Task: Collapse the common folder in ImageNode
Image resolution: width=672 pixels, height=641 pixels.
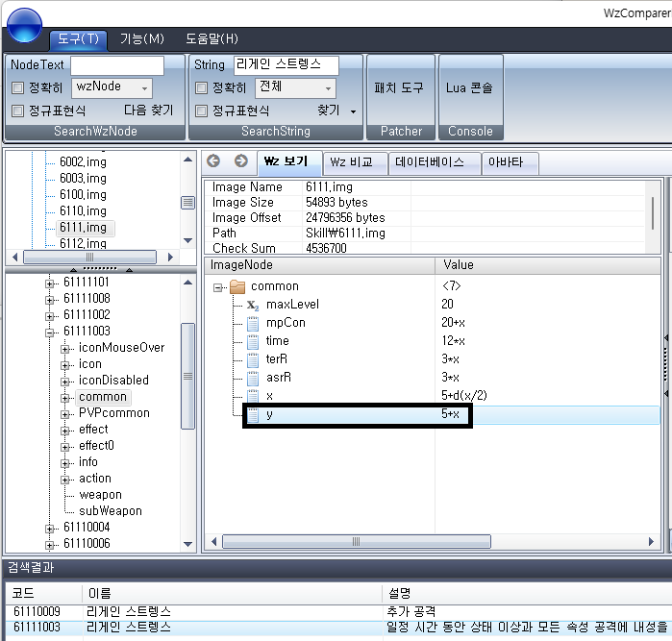Action: pyautogui.click(x=217, y=287)
